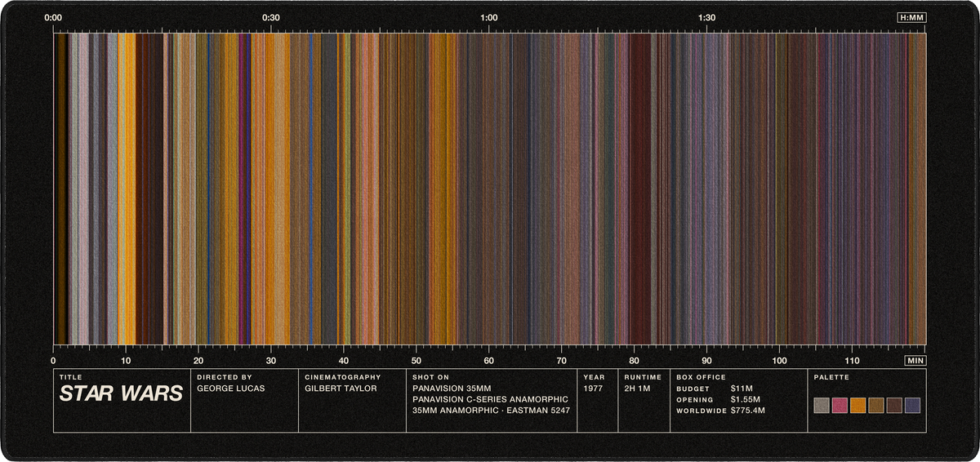The height and width of the screenshot is (462, 980).
Task: Click the 50 minute axis label
Action: tap(416, 360)
